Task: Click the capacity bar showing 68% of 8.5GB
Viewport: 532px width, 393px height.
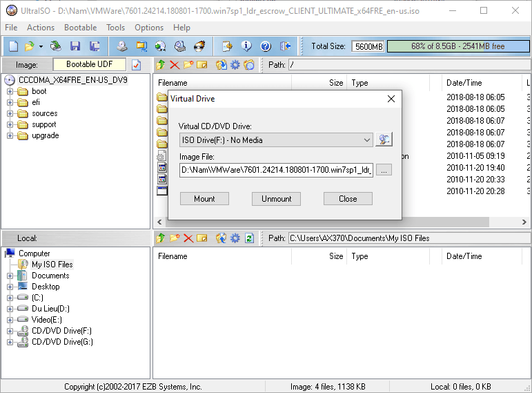Action: (x=458, y=46)
